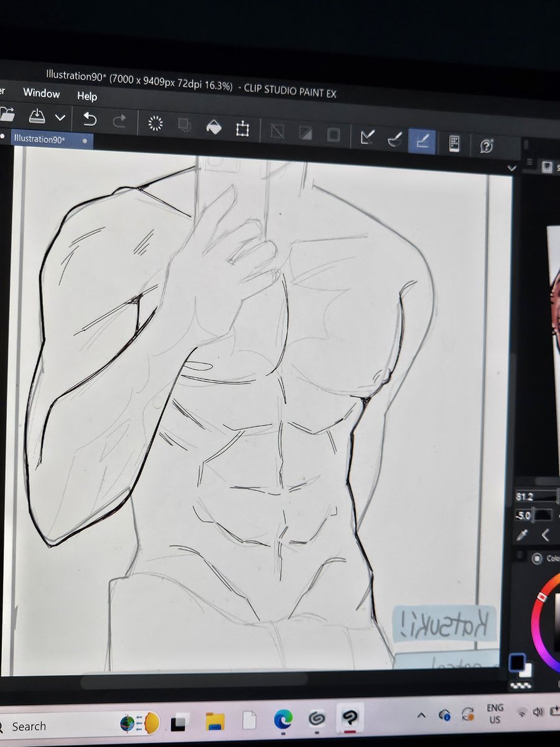
Task: Click the Show border of selected area icon
Action: (334, 134)
